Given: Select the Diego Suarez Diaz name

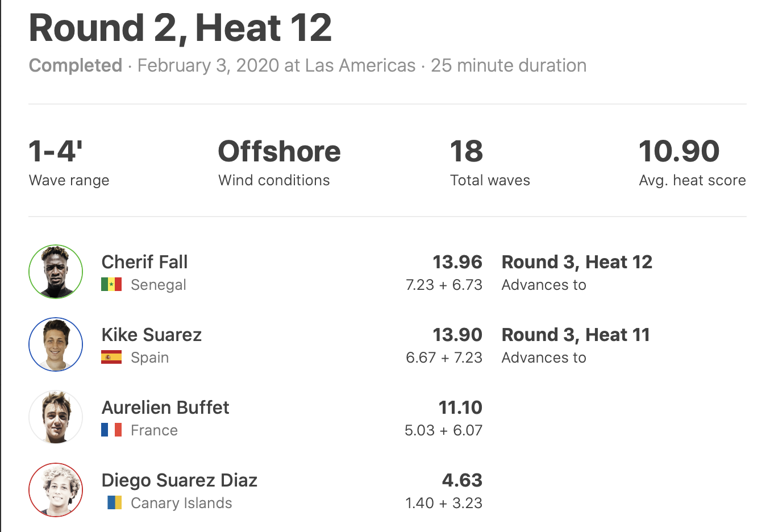Looking at the screenshot, I should coord(180,480).
